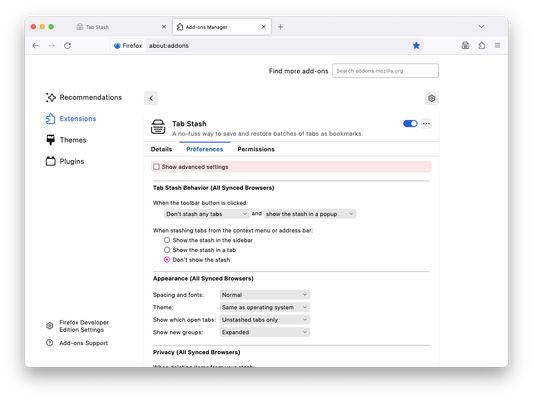Click the Plugins icon in sidebar

click(x=50, y=161)
